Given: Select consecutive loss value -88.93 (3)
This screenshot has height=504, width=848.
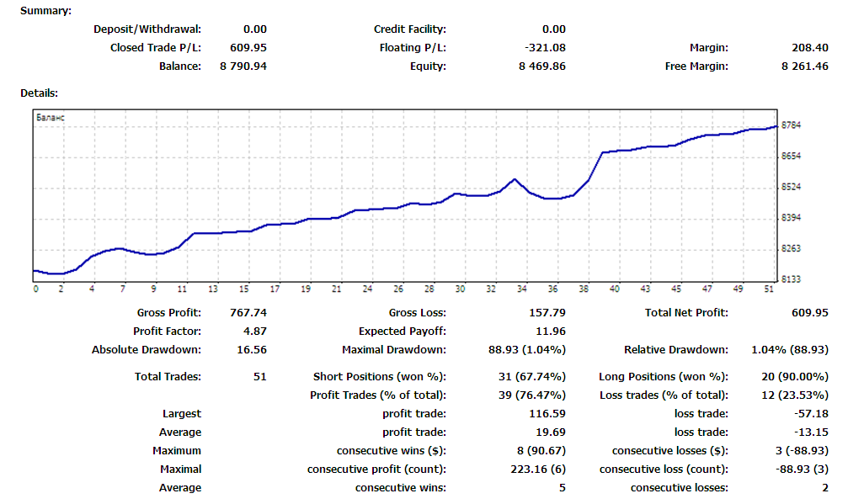Looking at the screenshot, I should (802, 469).
